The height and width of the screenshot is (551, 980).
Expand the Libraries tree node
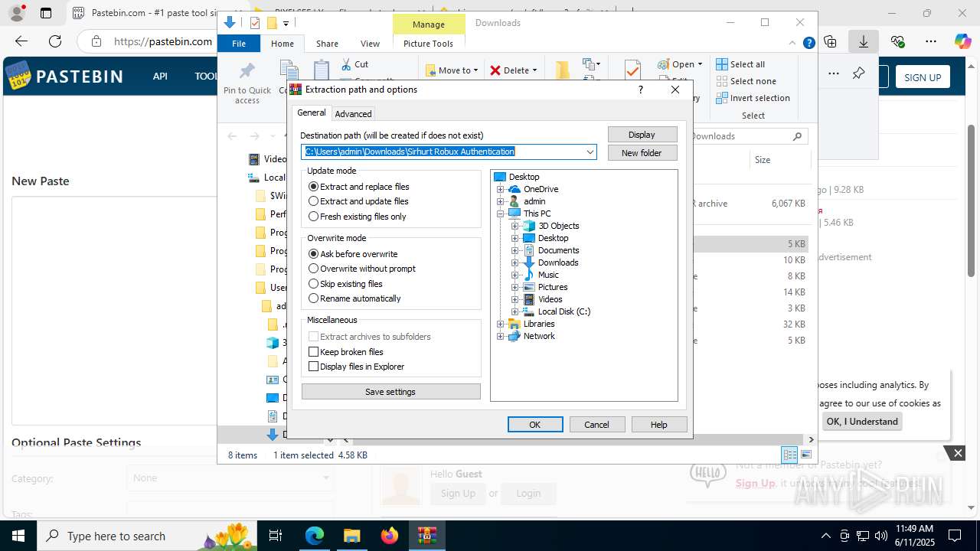[500, 324]
